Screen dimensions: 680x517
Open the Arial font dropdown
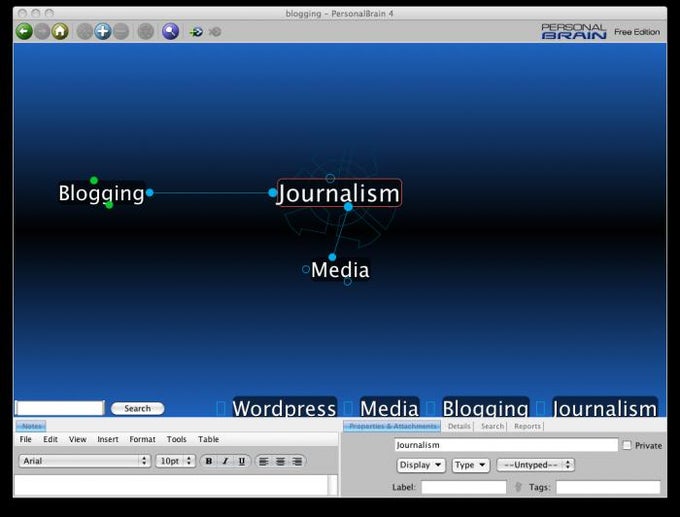point(85,461)
